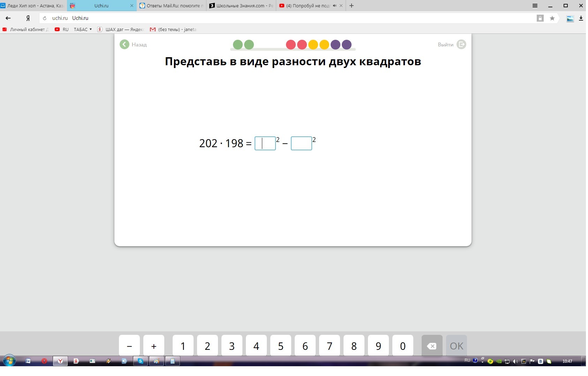This screenshot has width=588, height=376.
Task: Open Microsoft Word from the taskbar
Action: coord(28,361)
